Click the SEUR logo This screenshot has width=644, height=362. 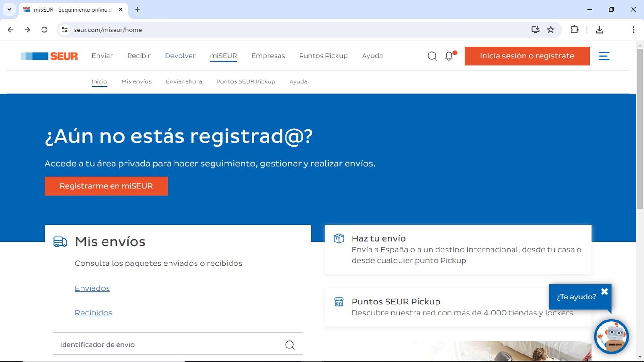(49, 56)
